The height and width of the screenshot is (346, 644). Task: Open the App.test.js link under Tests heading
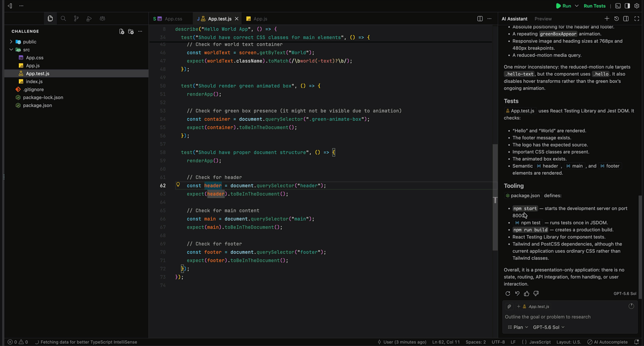[x=520, y=111]
